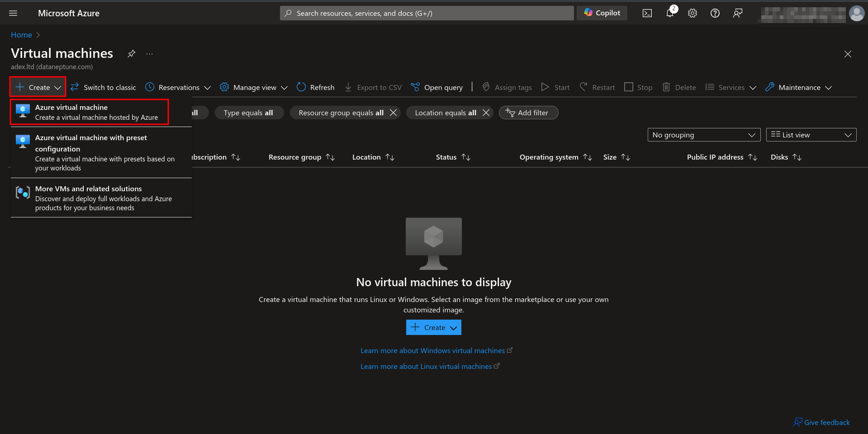Open Learn more about Windows virtual machines
This screenshot has width=868, height=434.
click(433, 350)
